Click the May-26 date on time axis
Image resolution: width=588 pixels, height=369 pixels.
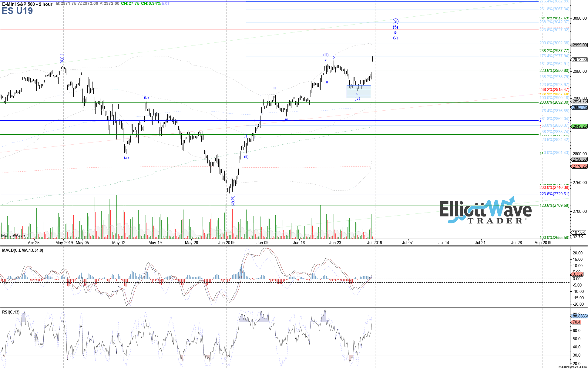191,243
